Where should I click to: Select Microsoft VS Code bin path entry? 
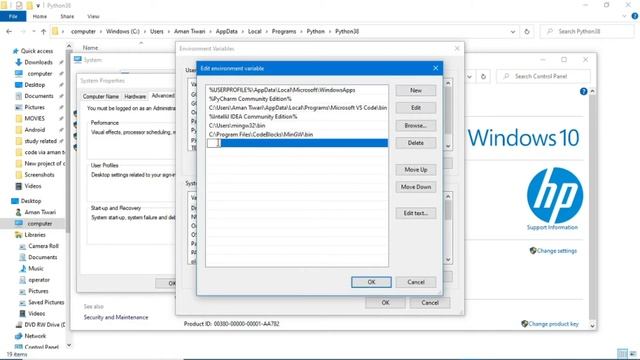coord(297,108)
